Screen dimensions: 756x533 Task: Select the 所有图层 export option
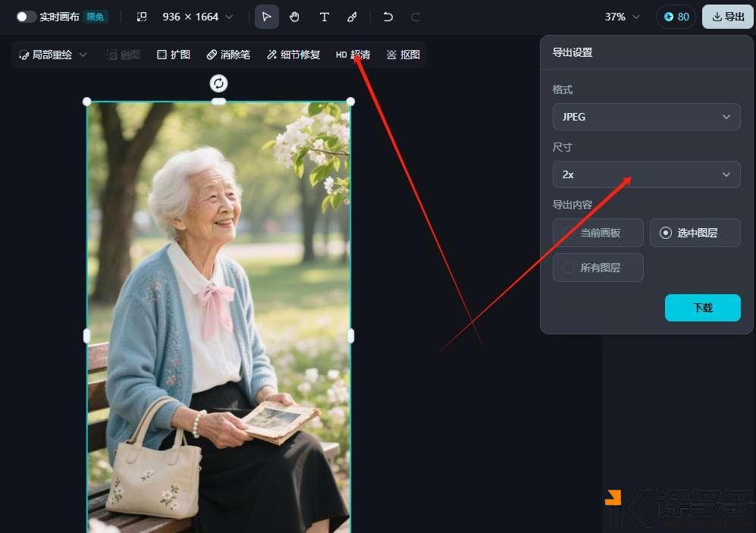[x=598, y=268]
